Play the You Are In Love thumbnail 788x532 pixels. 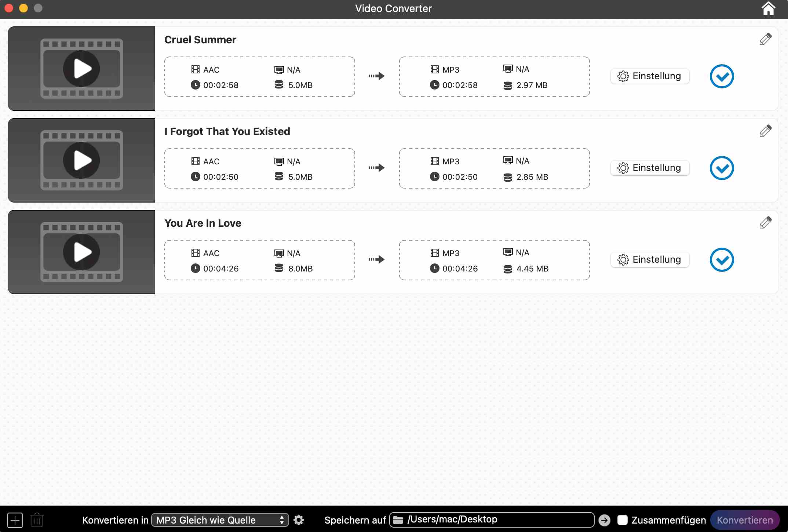point(81,252)
